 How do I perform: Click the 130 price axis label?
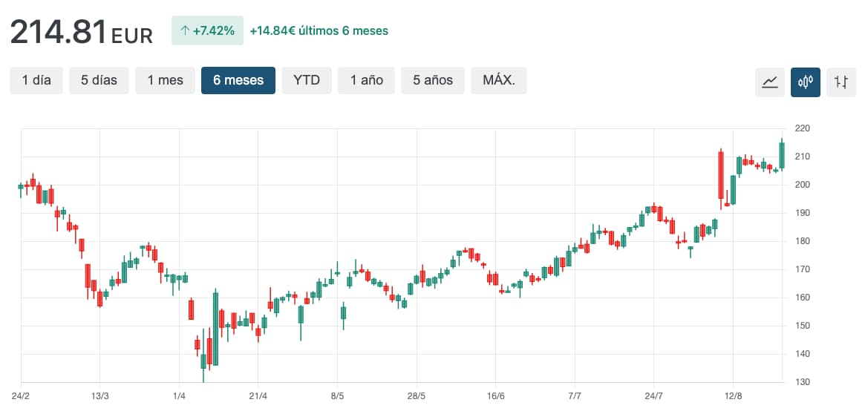[x=802, y=382]
